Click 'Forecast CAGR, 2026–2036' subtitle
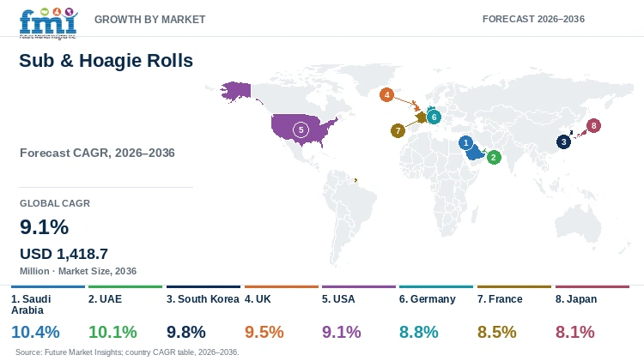644x361 pixels. point(97,153)
